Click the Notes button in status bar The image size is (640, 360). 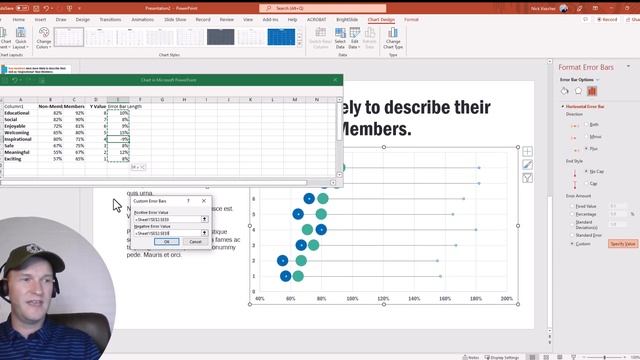tap(471, 357)
